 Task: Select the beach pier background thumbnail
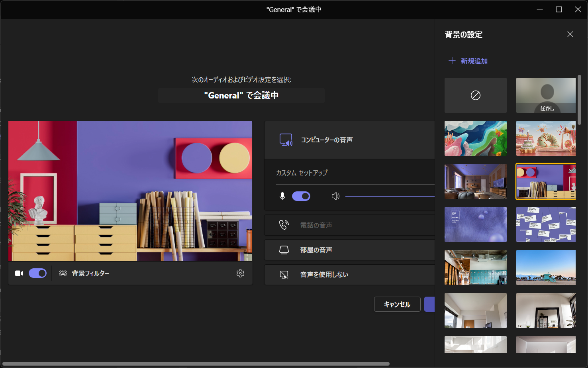coord(546,267)
